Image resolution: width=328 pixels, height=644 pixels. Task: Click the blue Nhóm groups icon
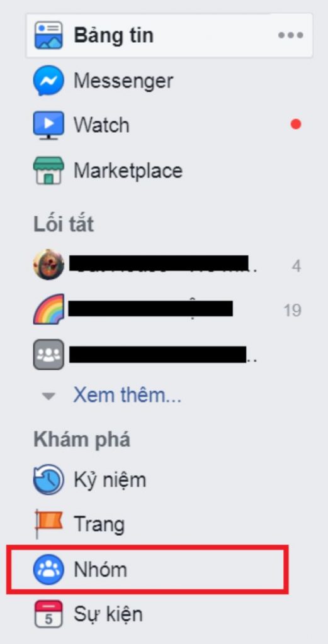point(48,569)
